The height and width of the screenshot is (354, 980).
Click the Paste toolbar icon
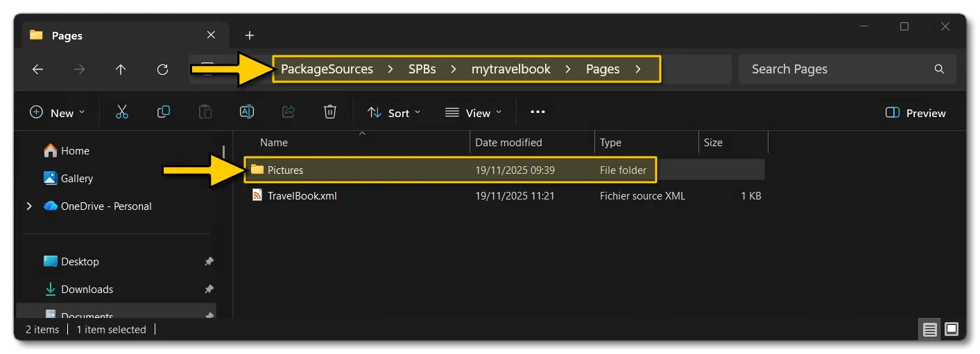(205, 112)
